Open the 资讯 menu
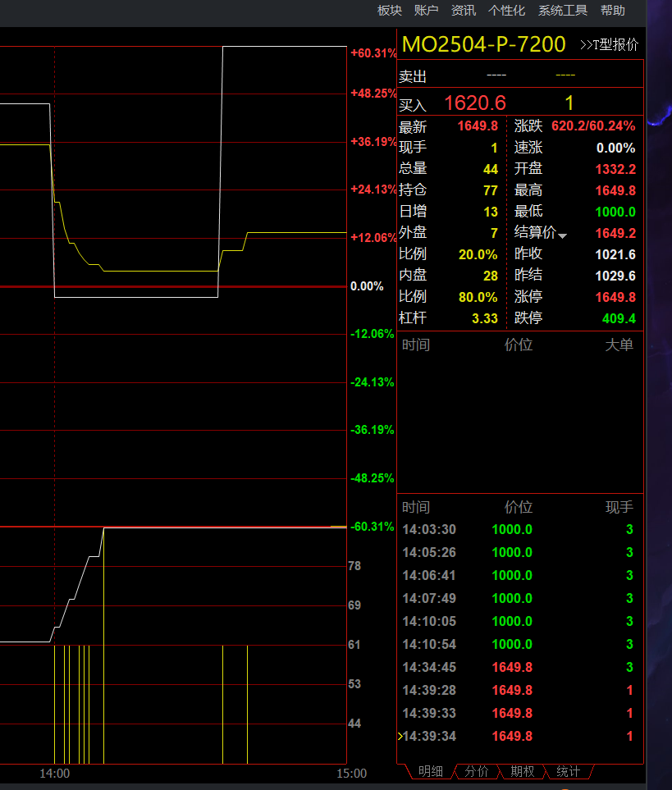The image size is (672, 790). point(463,11)
